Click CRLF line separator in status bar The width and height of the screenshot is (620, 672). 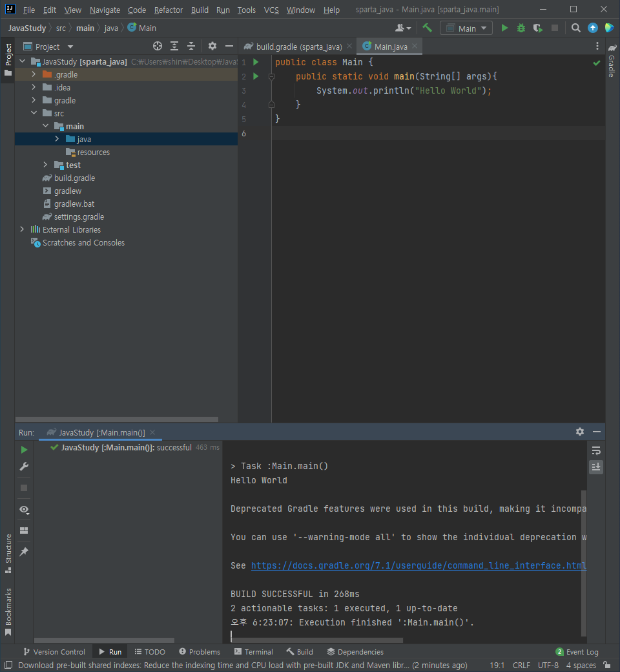pos(521,665)
